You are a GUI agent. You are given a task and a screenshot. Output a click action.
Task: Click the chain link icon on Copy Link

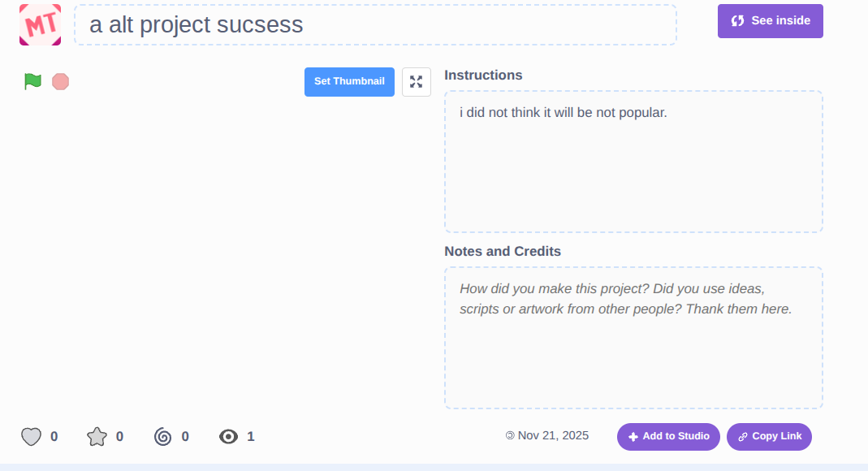[x=743, y=437]
